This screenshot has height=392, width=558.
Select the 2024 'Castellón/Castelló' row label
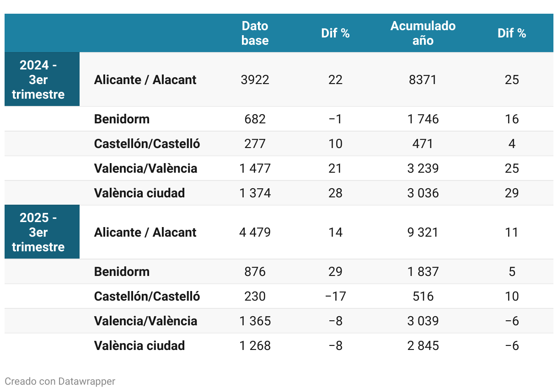pyautogui.click(x=147, y=144)
